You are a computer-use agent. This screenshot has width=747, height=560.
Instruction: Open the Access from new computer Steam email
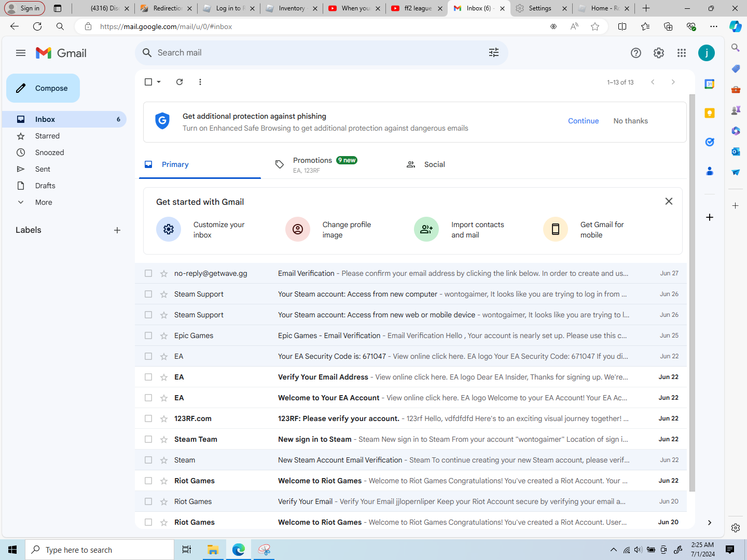pos(411,294)
